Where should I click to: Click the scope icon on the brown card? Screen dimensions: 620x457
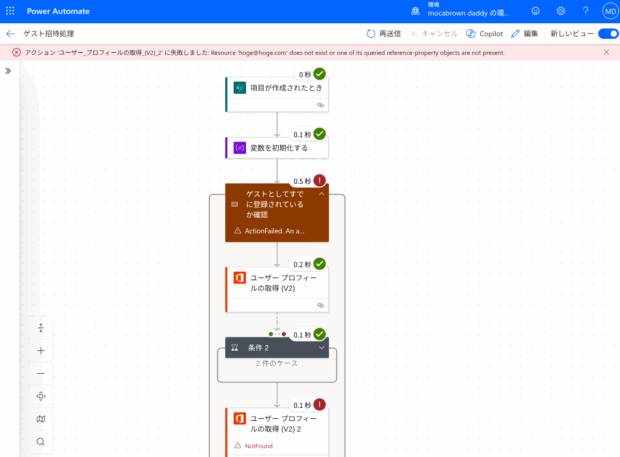(234, 204)
